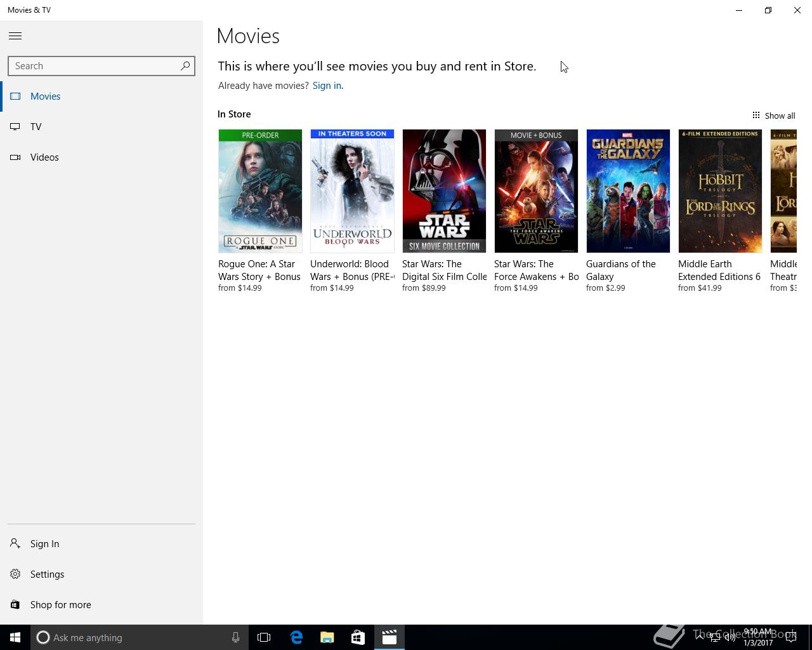The image size is (812, 650).
Task: Open Windows Store from the taskbar
Action: coord(358,637)
